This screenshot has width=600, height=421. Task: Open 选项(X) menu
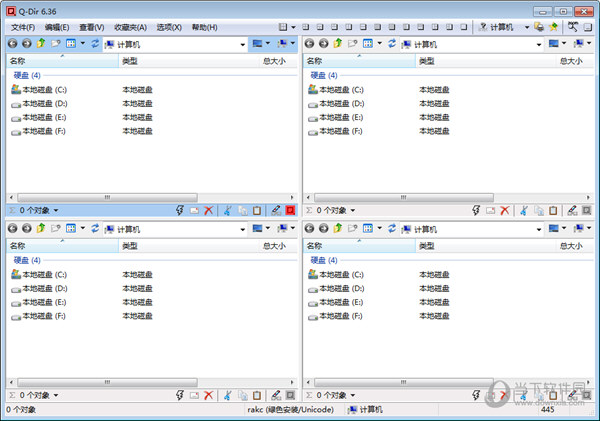point(169,28)
